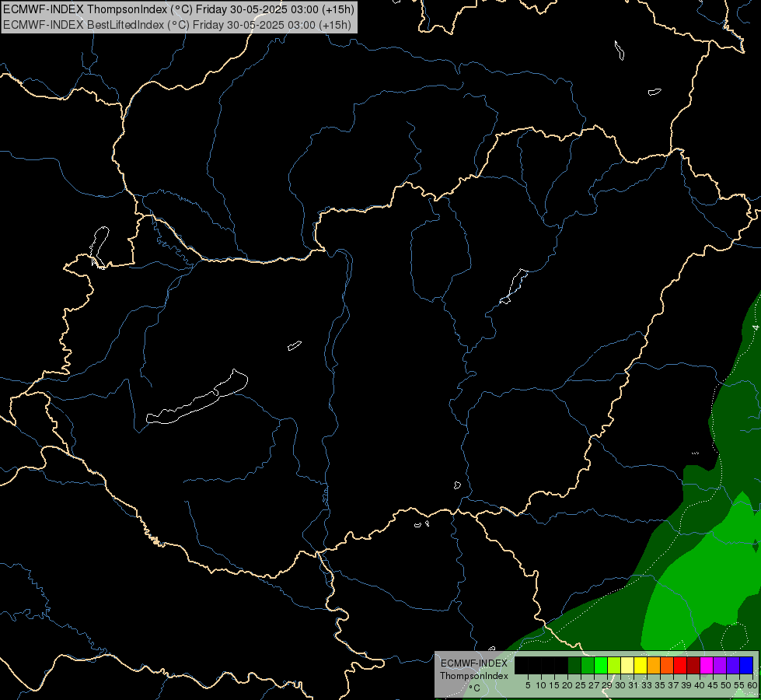Select the pale yellow 30–31 legend swatch
The width and height of the screenshot is (761, 700).
pos(627,665)
